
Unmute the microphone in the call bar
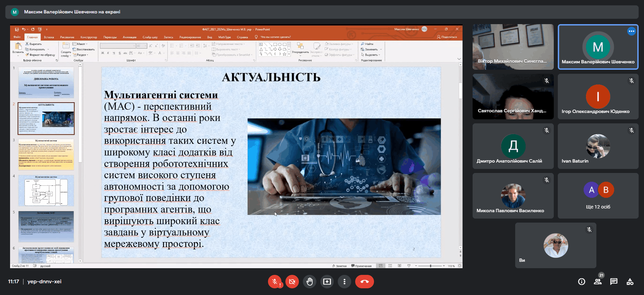274,282
